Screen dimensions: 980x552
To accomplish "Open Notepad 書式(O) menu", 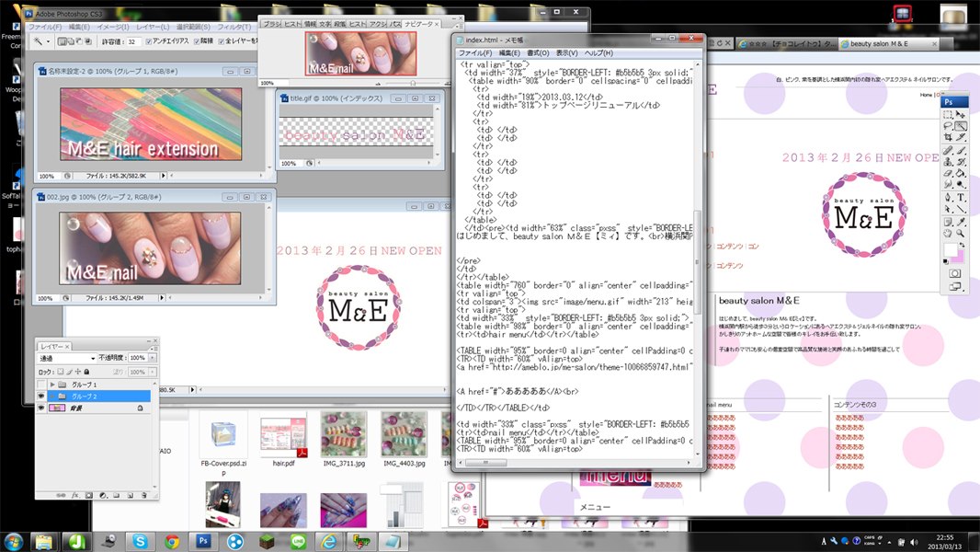I will [x=538, y=53].
